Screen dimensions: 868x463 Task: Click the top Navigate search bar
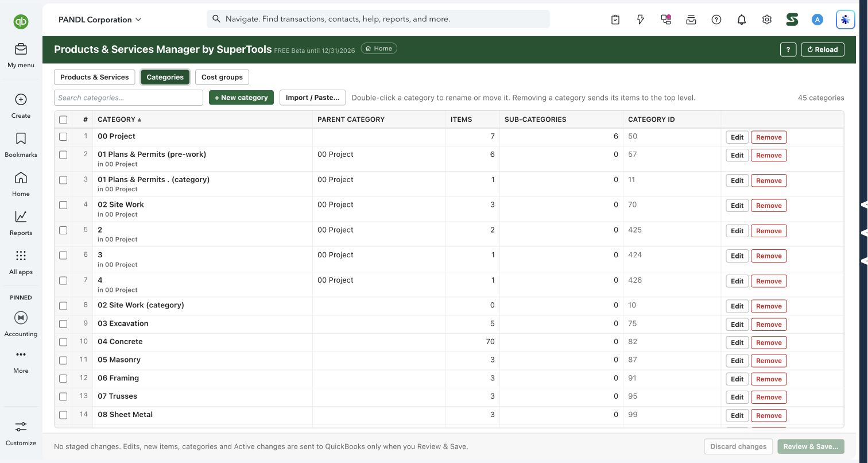(x=378, y=19)
